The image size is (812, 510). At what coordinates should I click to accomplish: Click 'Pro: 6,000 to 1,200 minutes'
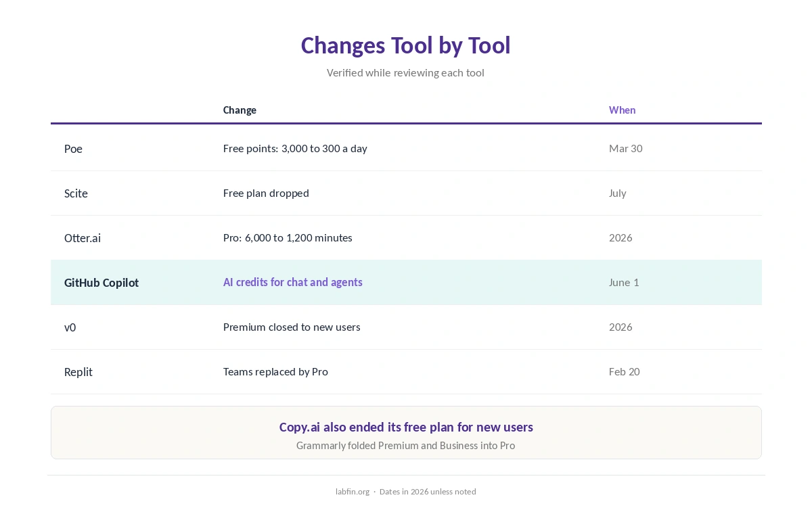click(x=288, y=237)
